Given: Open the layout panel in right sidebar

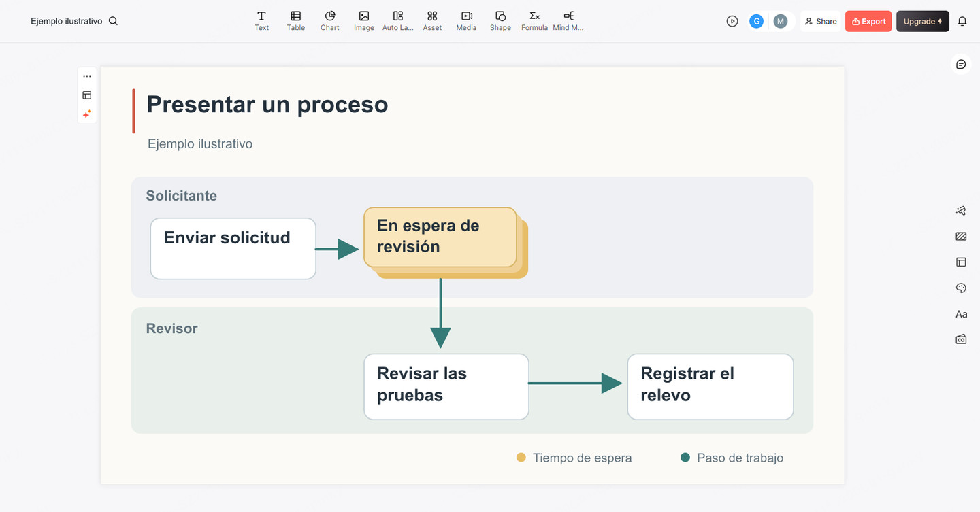Looking at the screenshot, I should (x=961, y=262).
